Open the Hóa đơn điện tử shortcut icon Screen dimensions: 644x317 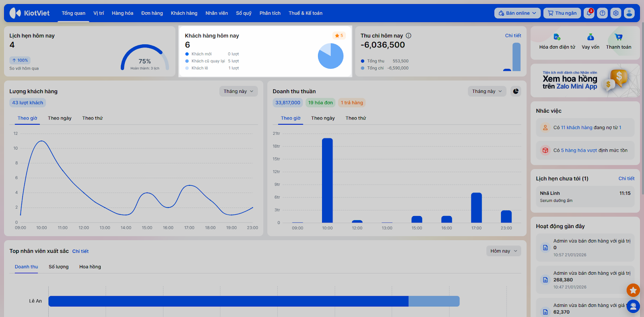click(x=557, y=37)
